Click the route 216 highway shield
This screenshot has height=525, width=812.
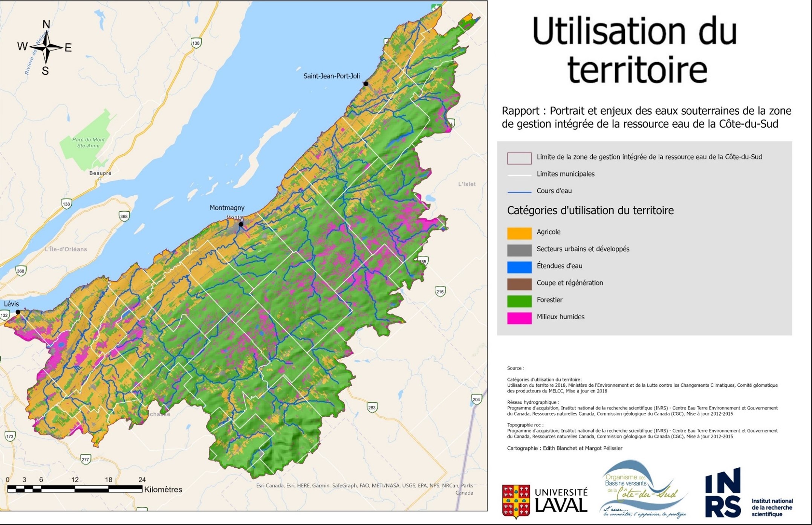pyautogui.click(x=440, y=291)
